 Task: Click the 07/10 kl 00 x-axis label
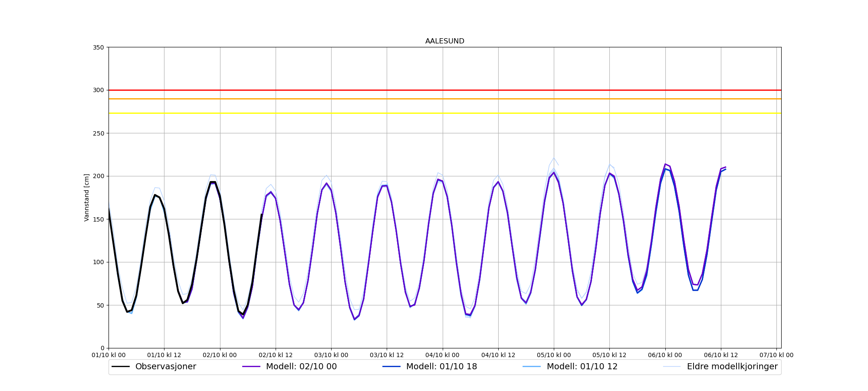click(776, 355)
